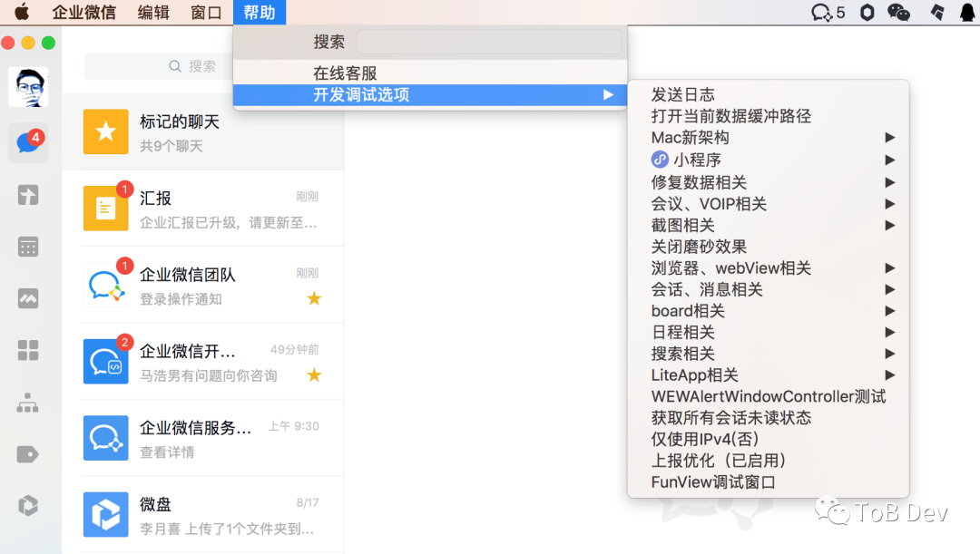Select 在线客服 from Help menu
Screen dimensions: 980x554
pyautogui.click(x=430, y=73)
